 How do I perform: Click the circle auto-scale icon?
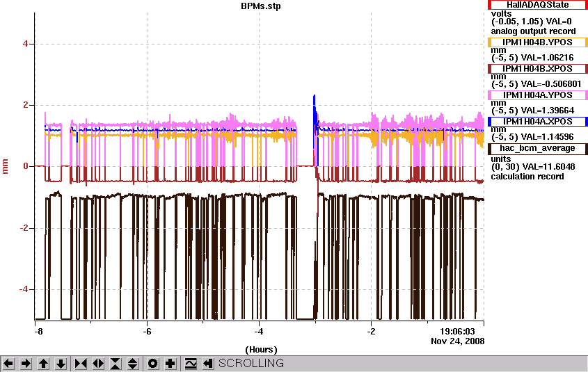pyautogui.click(x=153, y=364)
